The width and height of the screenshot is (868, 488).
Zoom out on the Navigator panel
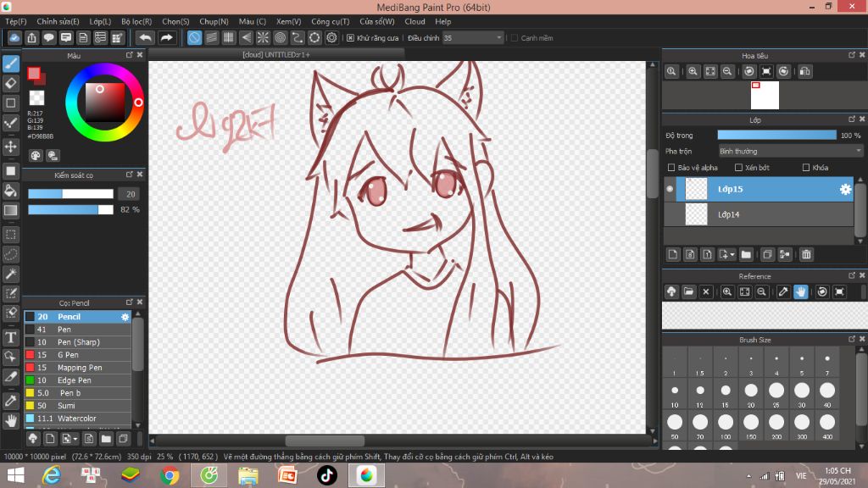727,71
